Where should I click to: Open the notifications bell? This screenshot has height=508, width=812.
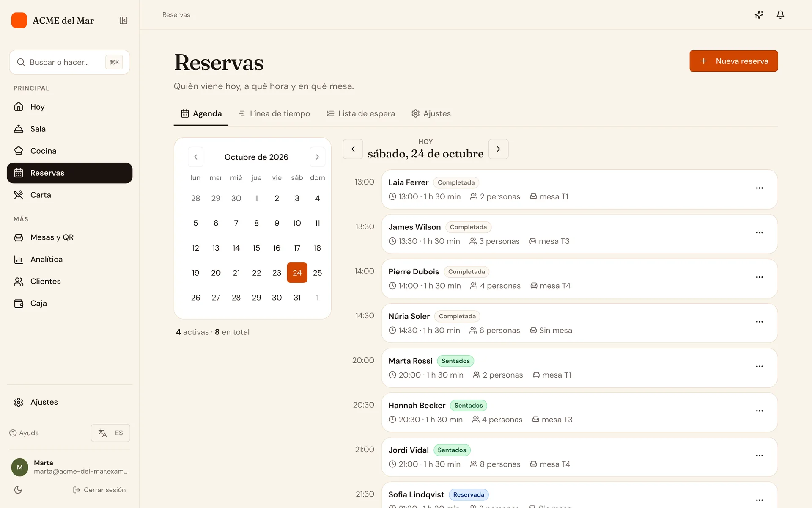(x=780, y=15)
